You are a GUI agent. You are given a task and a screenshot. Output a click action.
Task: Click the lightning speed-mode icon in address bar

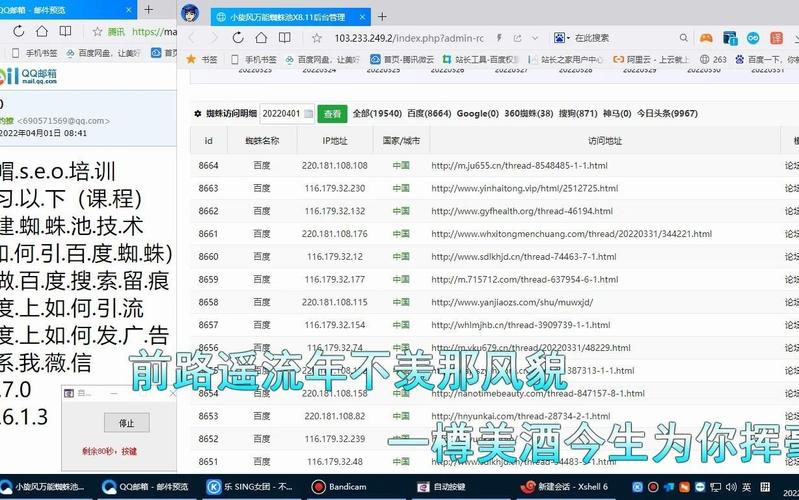pos(499,38)
